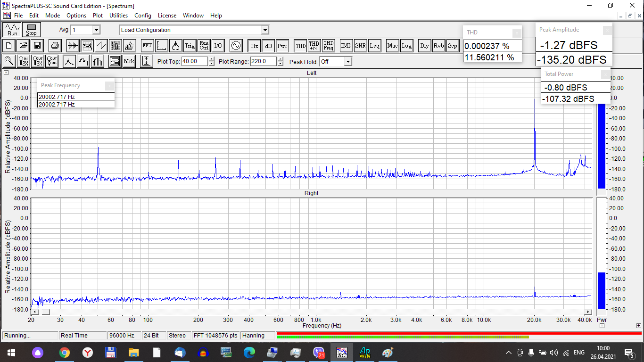Image resolution: width=644 pixels, height=362 pixels.
Task: Expand the Peak Hold dropdown
Action: (347, 62)
